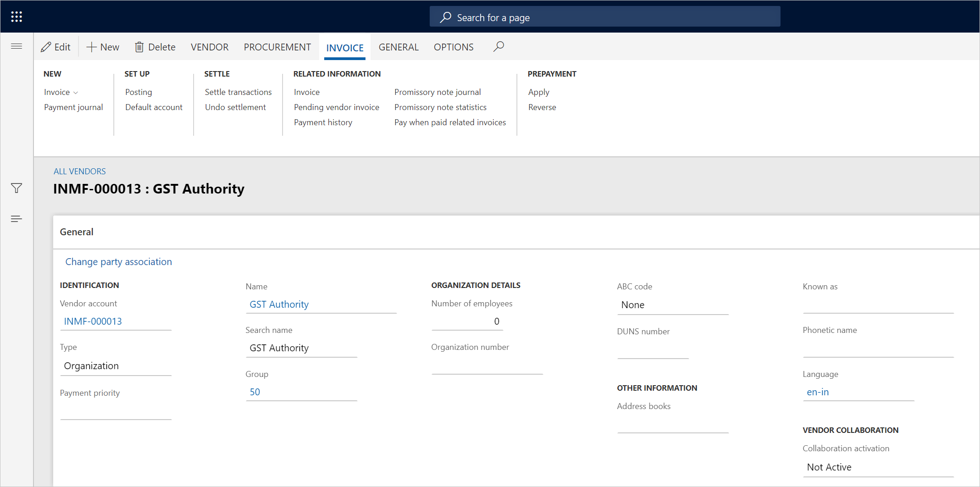980x487 pixels.
Task: Click the Organization number field
Action: point(487,366)
